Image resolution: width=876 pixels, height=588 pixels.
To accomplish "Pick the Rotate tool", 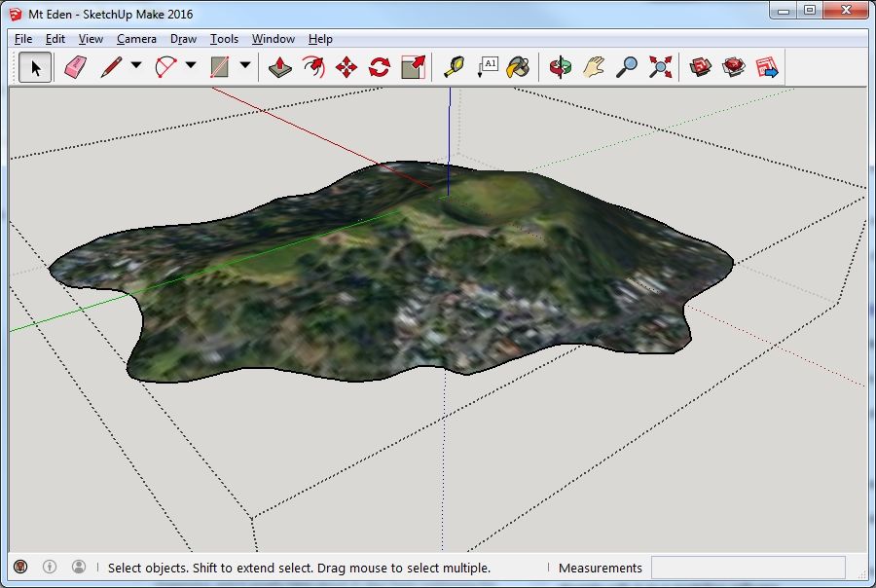I will [x=380, y=67].
